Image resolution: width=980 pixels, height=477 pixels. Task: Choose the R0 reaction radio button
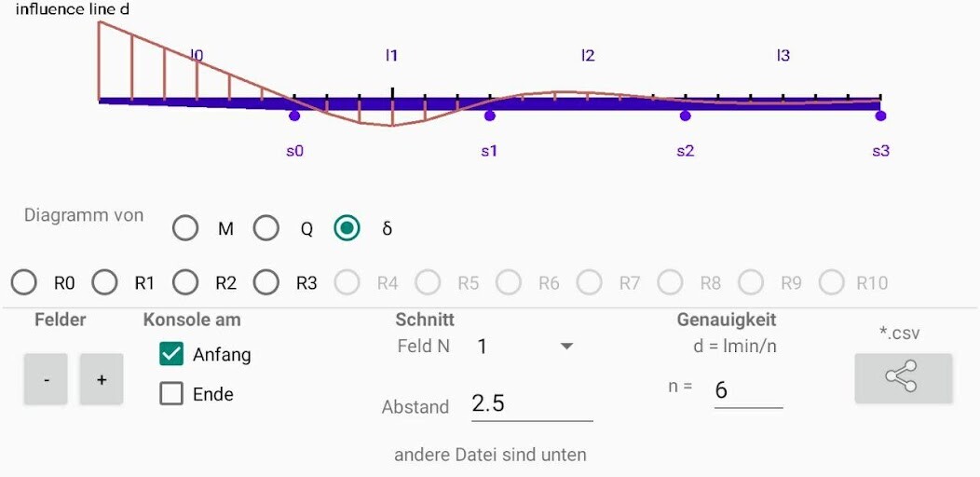point(23,282)
